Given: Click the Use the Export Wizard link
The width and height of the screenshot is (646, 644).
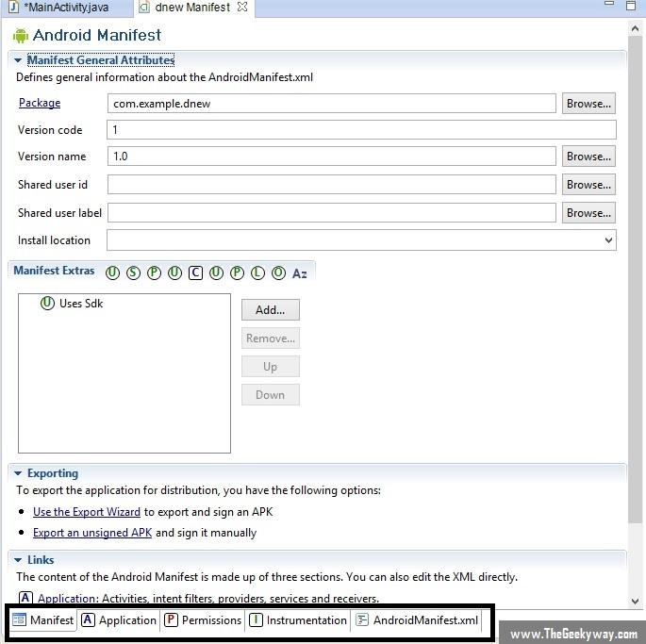Looking at the screenshot, I should [x=87, y=512].
